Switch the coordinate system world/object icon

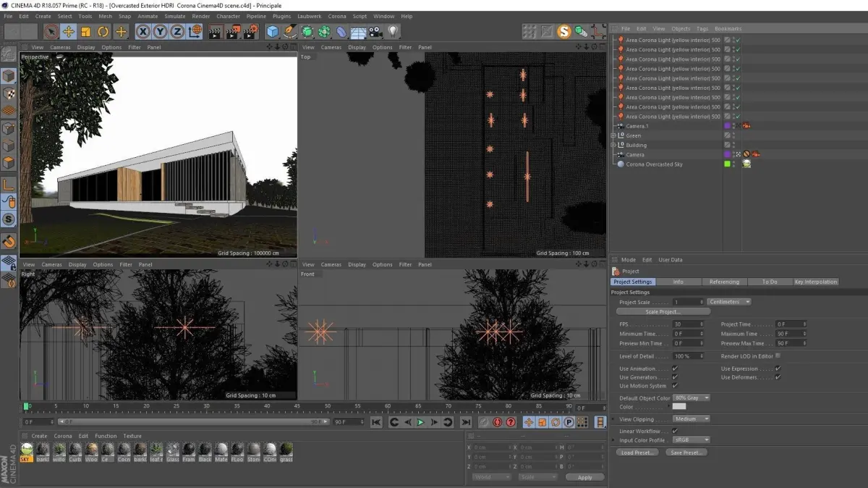pyautogui.click(x=195, y=31)
